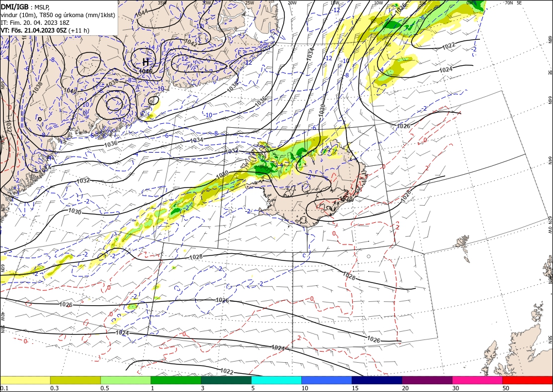Click the yellow 0.1–0.3 mm legend swatch
The image size is (553, 392).
25,380
